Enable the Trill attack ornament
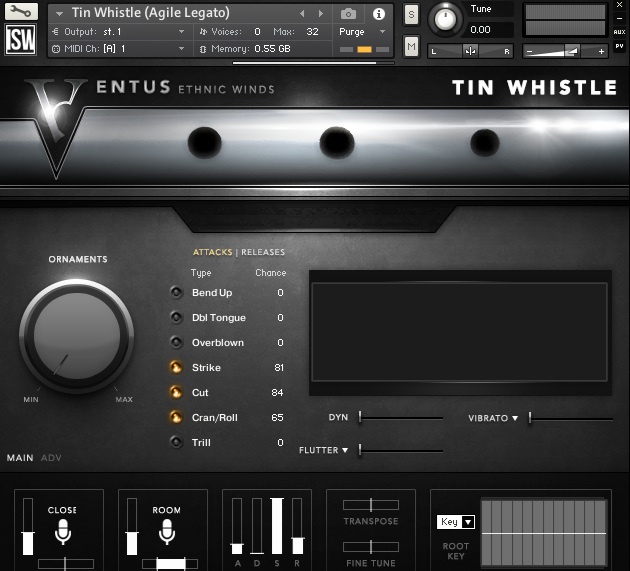This screenshot has width=630, height=571. [x=176, y=442]
